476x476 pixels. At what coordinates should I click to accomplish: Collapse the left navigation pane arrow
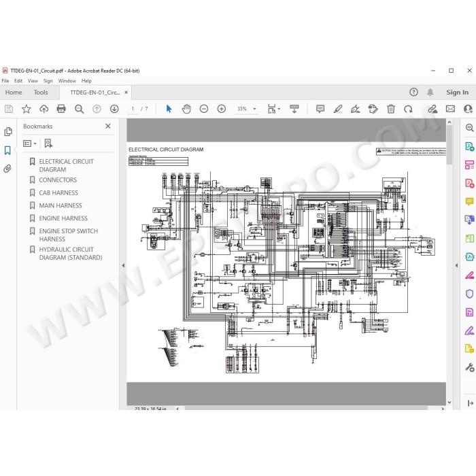(x=123, y=265)
